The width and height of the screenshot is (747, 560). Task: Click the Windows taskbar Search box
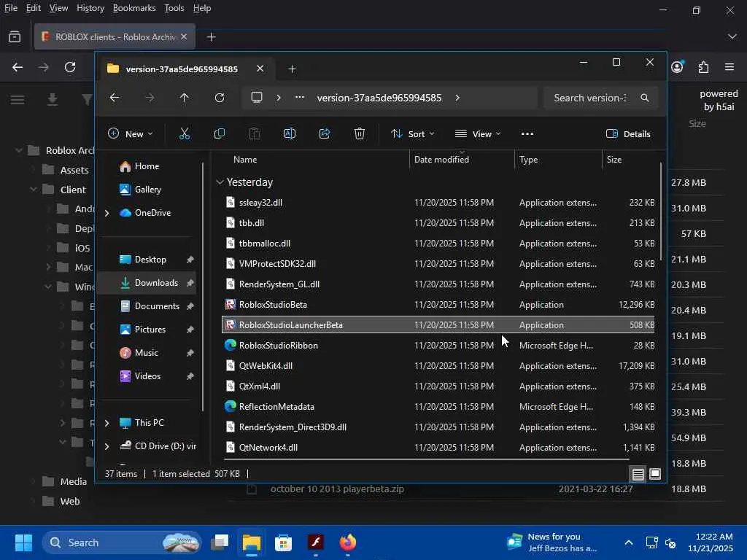[x=122, y=542]
